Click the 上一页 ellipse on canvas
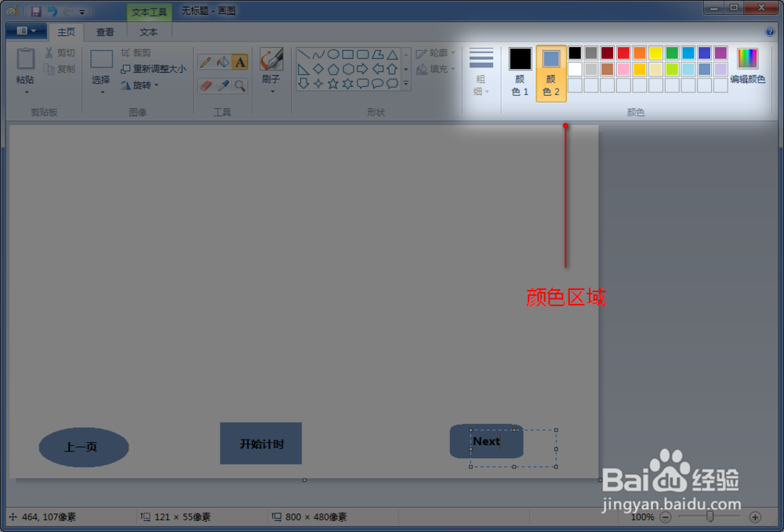Screen dimensions: 784x532 pos(84,447)
